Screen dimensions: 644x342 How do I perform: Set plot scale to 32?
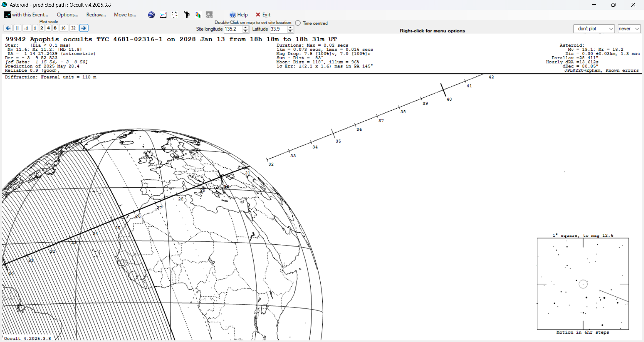73,28
